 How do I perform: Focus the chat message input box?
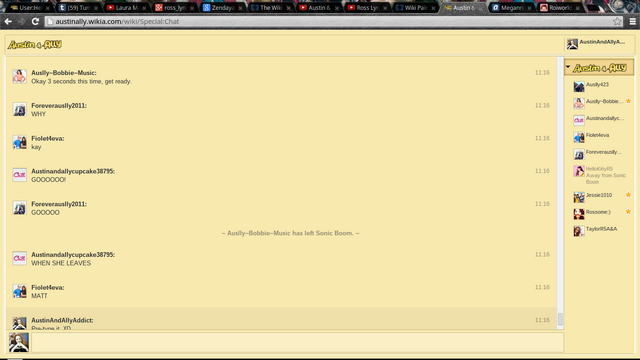point(298,342)
